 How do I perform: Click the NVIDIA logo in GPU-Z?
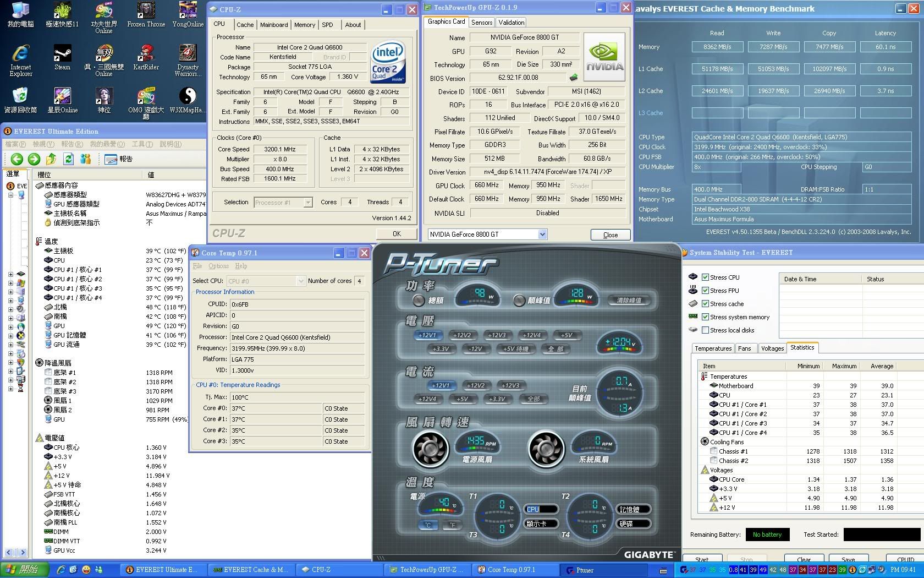point(604,57)
